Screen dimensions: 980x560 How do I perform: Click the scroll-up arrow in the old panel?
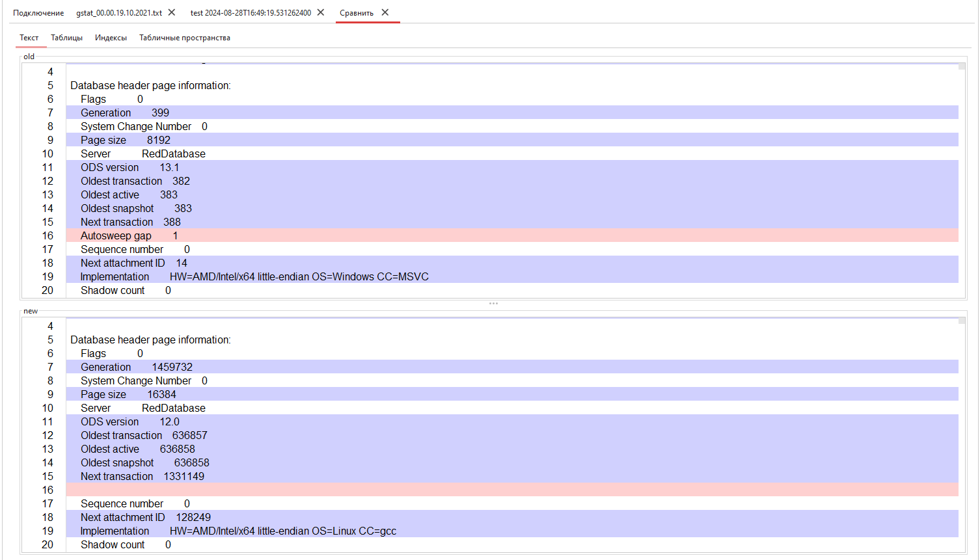pyautogui.click(x=961, y=65)
